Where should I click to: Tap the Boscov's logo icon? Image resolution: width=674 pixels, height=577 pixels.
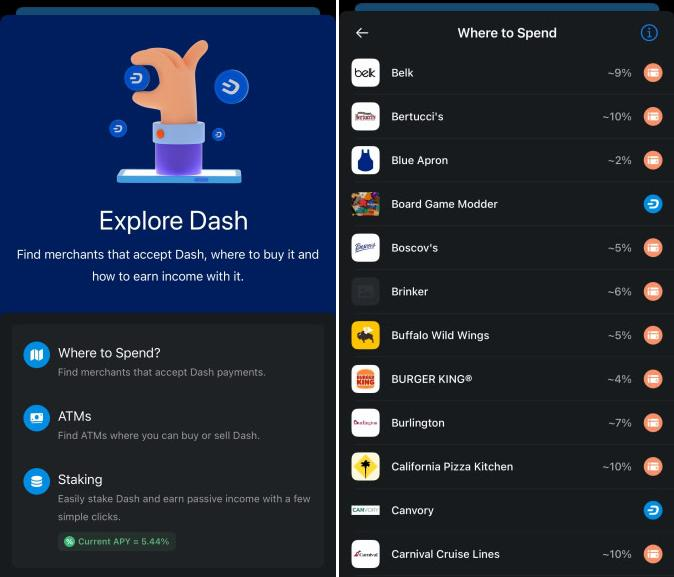pos(365,248)
